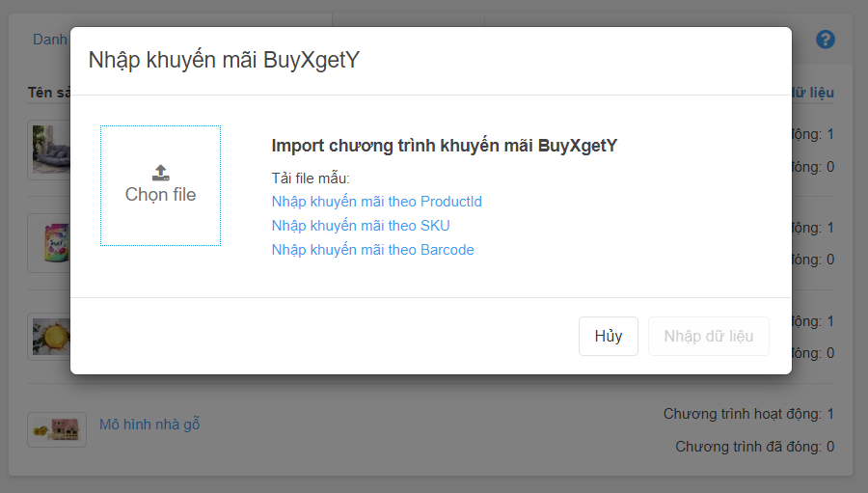Click the upload icon in file chooser box

160,173
